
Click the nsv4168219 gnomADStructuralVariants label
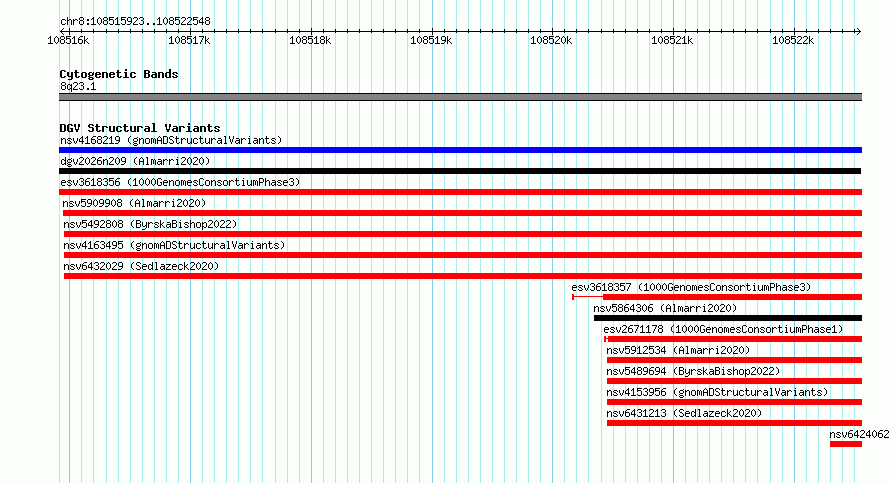click(x=171, y=140)
